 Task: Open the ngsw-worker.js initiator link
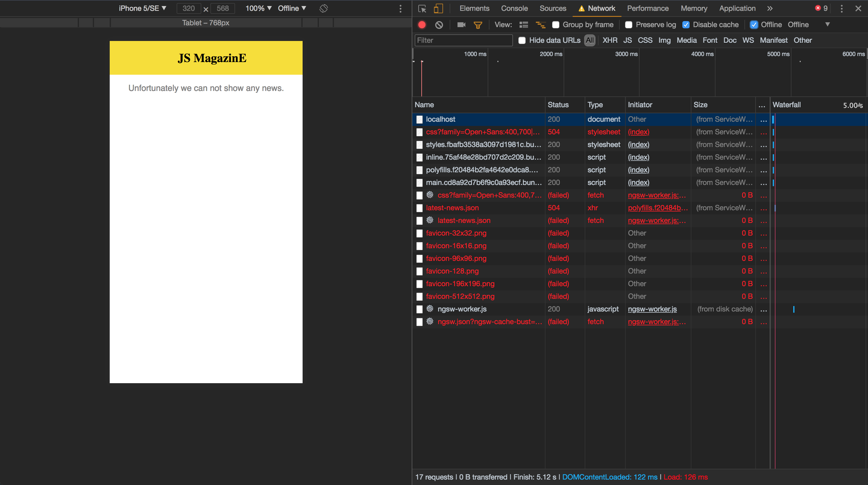[x=652, y=309]
